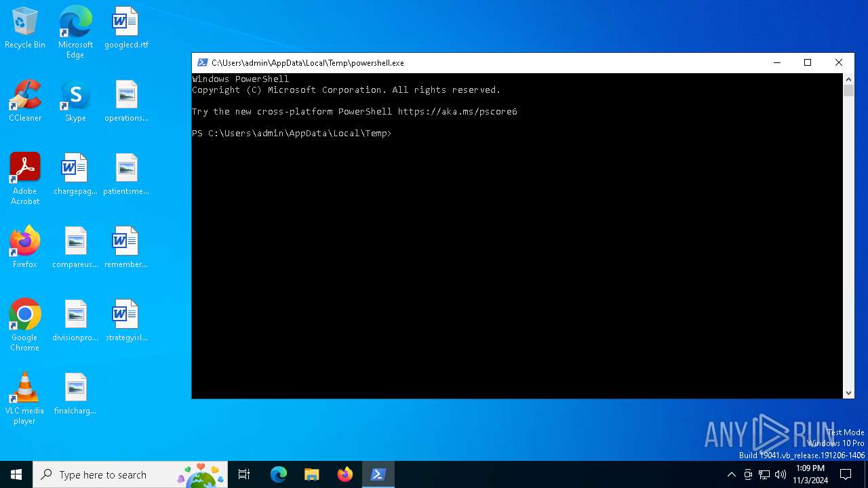Launch Skype from the desktop
Image resolution: width=868 pixels, height=488 pixels.
[x=75, y=102]
